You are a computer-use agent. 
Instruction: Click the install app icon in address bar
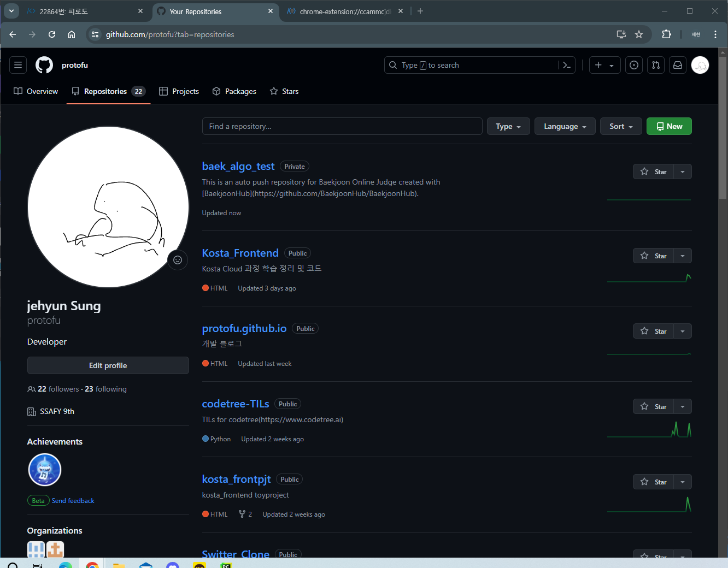(x=621, y=34)
